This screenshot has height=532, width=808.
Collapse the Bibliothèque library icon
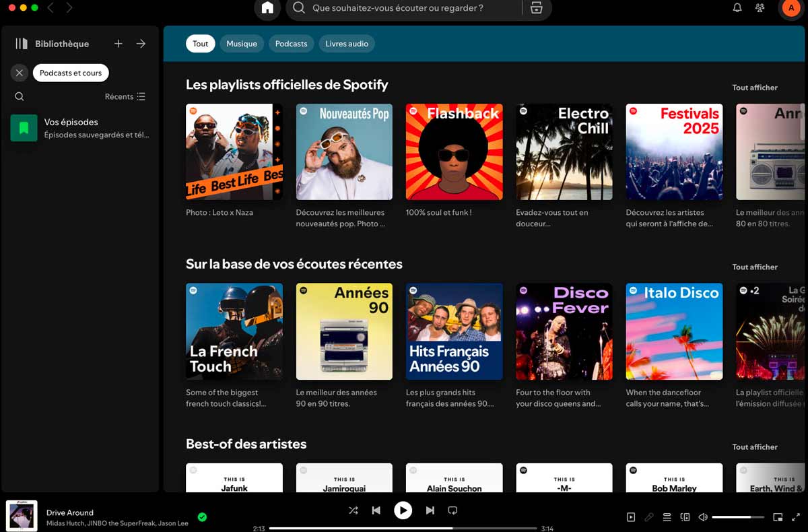[x=22, y=44]
